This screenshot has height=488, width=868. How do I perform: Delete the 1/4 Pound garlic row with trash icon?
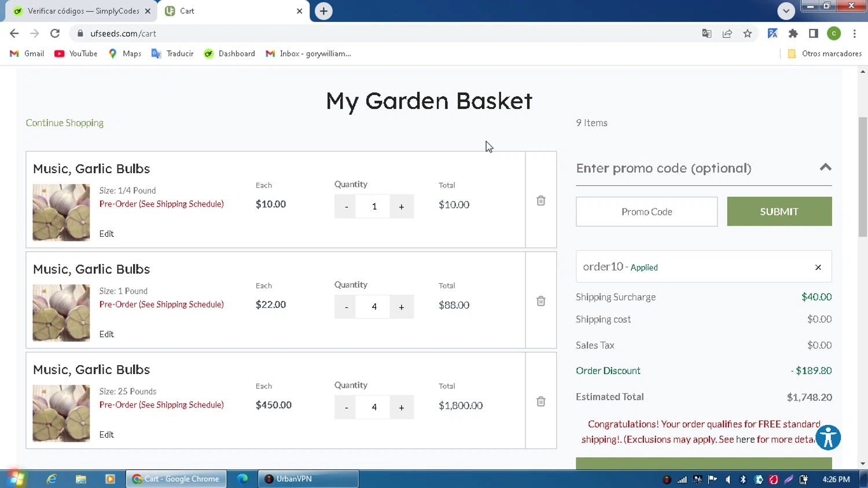540,201
